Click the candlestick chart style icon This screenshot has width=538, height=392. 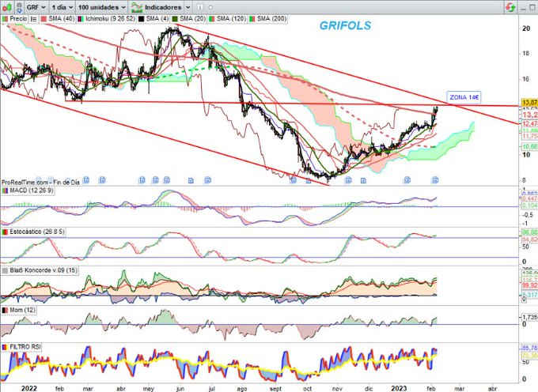(x=8, y=7)
